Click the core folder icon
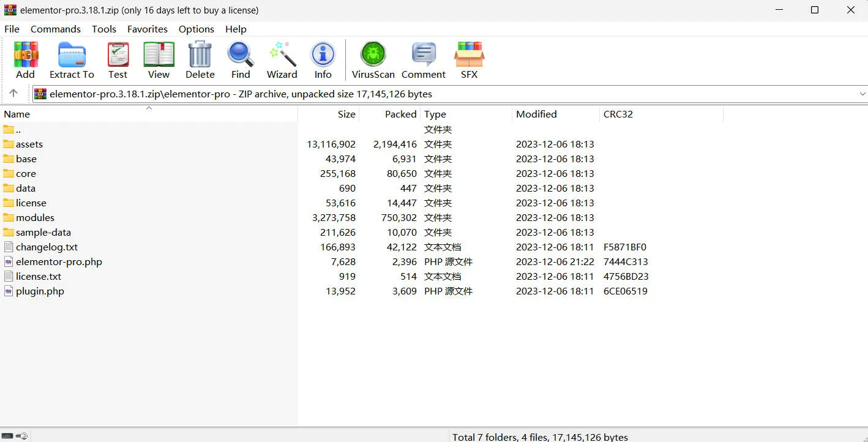Viewport: 868px width, 442px height. coord(9,174)
